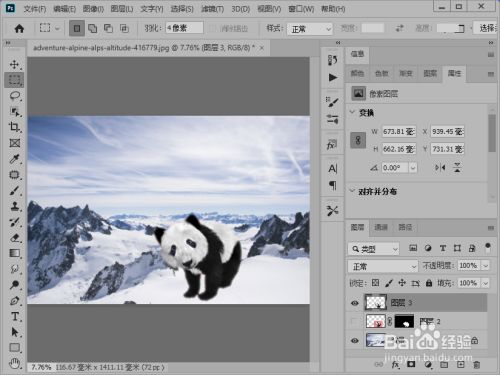500x375 pixels.
Task: Select Add to selection mode button
Action: (x=92, y=29)
